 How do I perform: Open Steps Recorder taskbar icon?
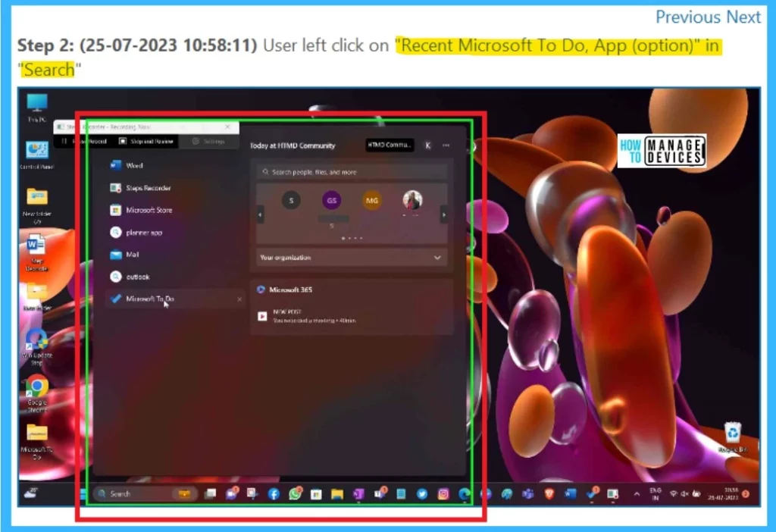(612, 493)
